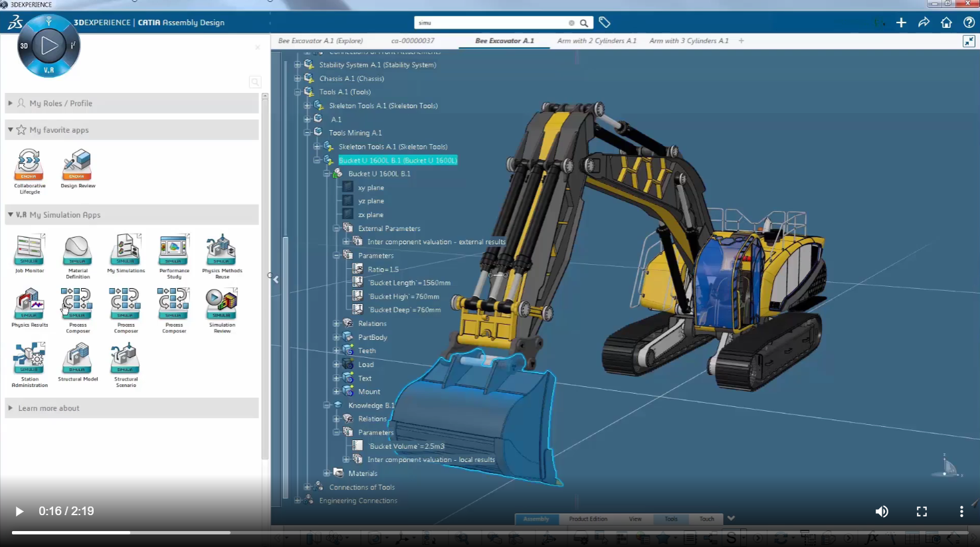Select the Load tree item
980x547 pixels.
(x=366, y=364)
